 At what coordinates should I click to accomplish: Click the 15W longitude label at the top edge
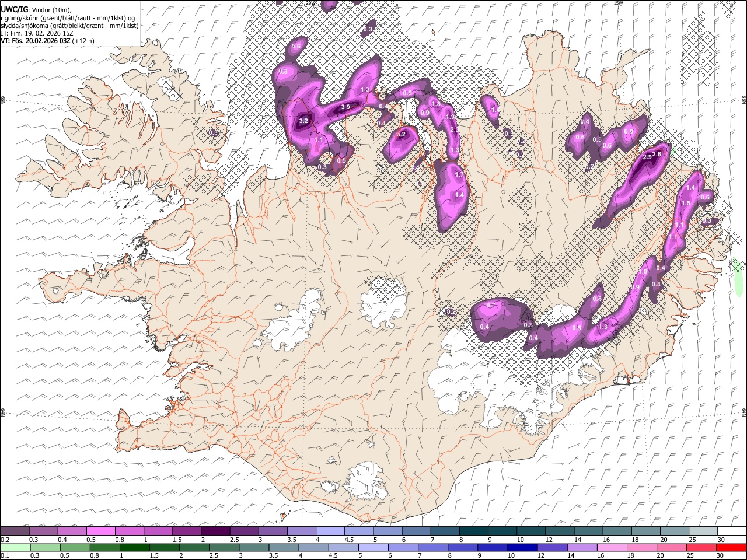pyautogui.click(x=617, y=3)
